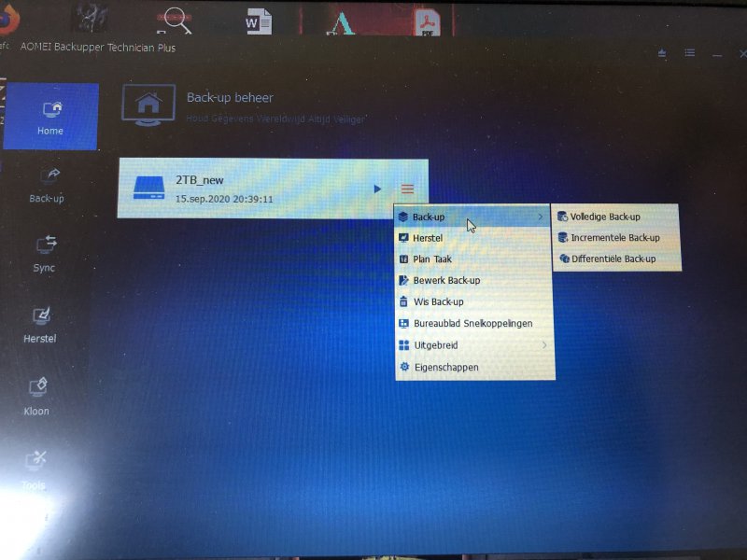Open the Back-up sidebar section
747x560 pixels.
pyautogui.click(x=48, y=186)
